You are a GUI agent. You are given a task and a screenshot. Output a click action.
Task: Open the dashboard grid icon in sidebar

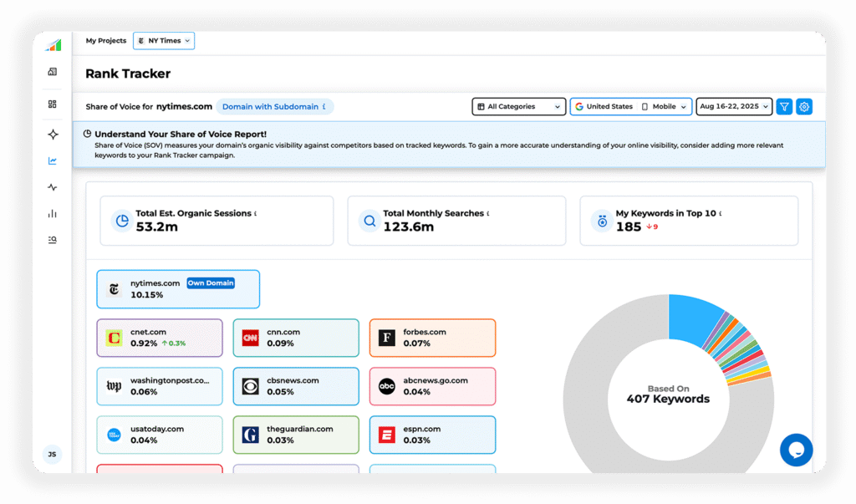point(53,104)
